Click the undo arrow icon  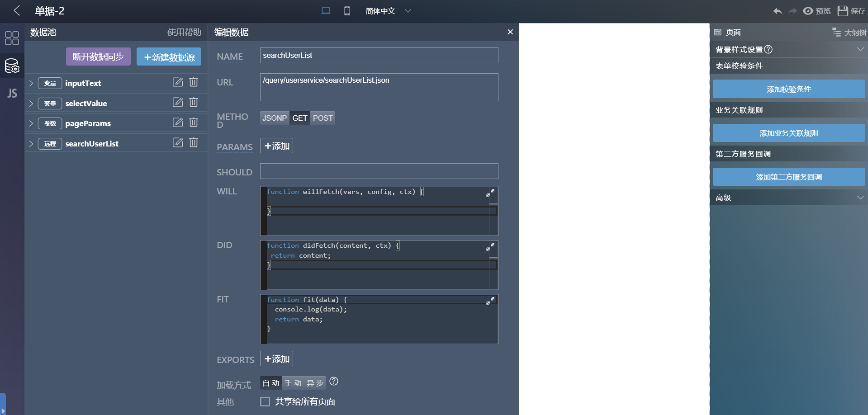778,11
